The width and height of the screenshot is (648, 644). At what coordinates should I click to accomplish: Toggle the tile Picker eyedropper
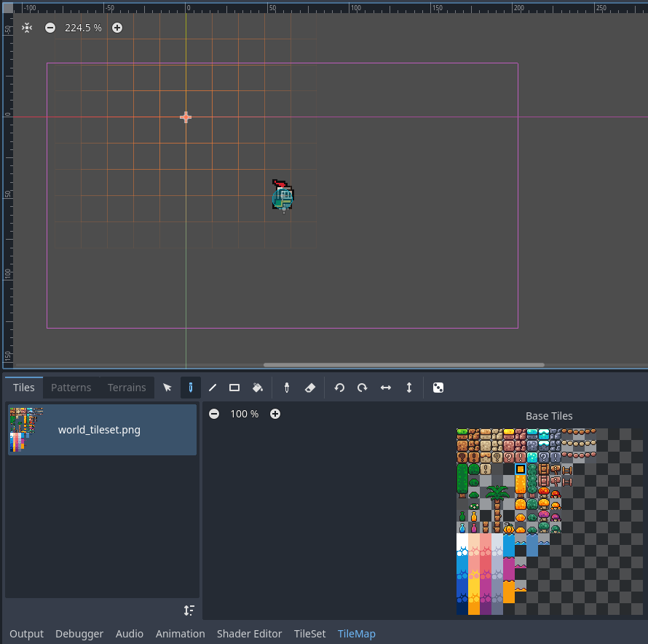click(x=287, y=388)
